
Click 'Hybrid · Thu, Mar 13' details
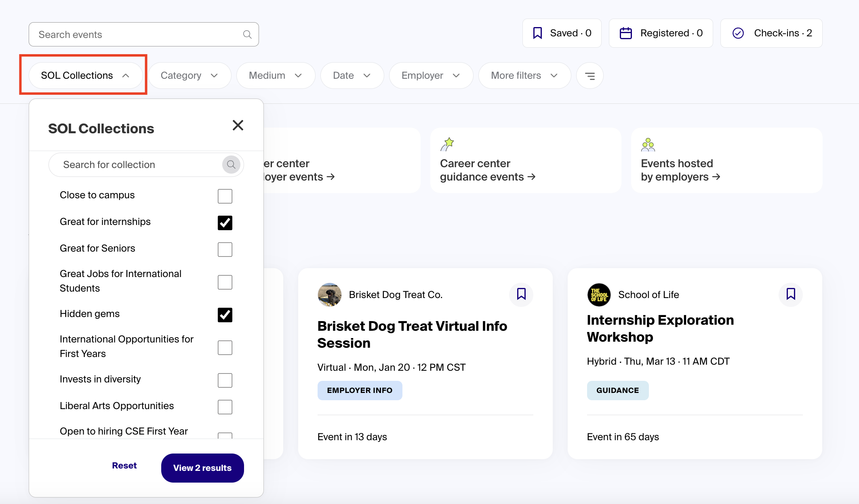(x=658, y=361)
